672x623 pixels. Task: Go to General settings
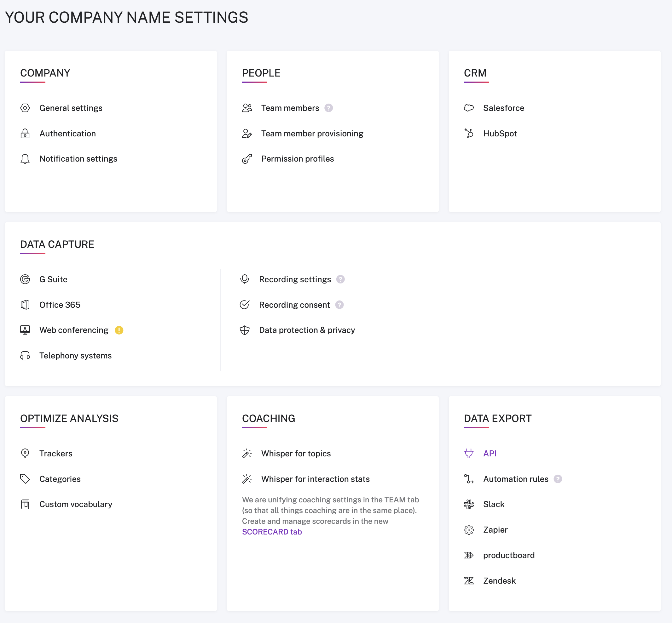pyautogui.click(x=71, y=108)
